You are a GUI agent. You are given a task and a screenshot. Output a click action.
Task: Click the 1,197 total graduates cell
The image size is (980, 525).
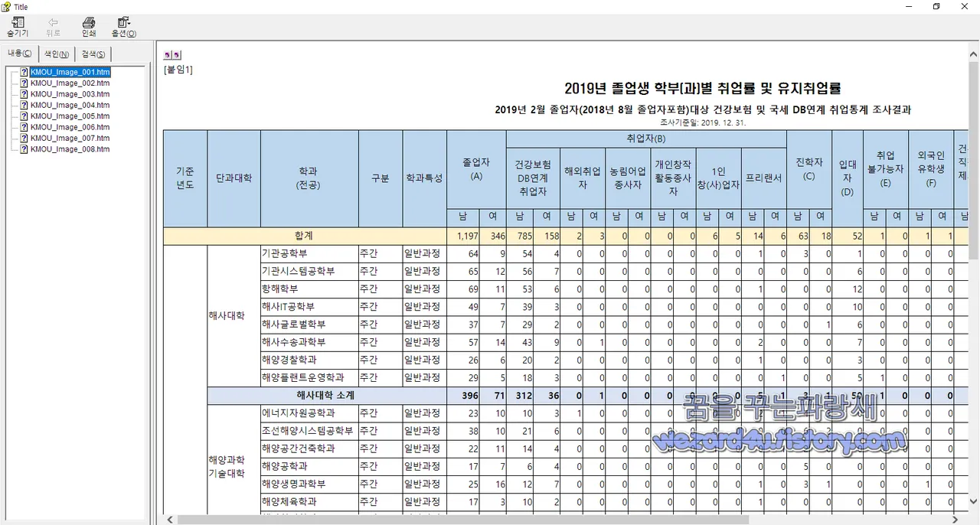pyautogui.click(x=465, y=236)
